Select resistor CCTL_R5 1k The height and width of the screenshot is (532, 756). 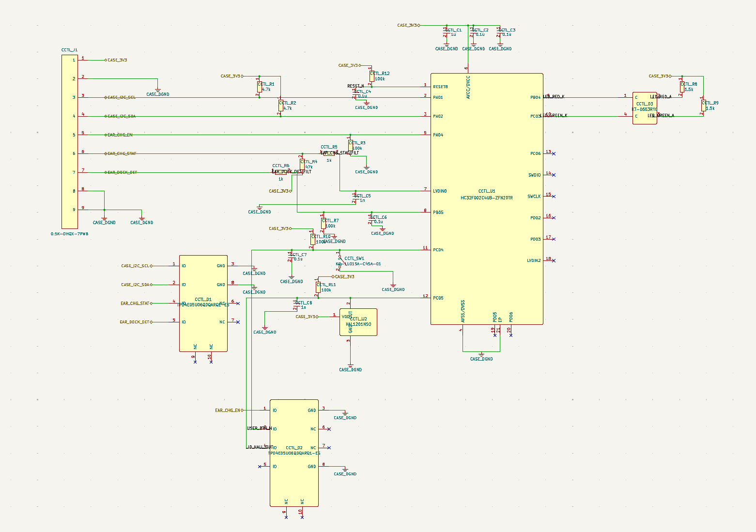[x=329, y=154]
